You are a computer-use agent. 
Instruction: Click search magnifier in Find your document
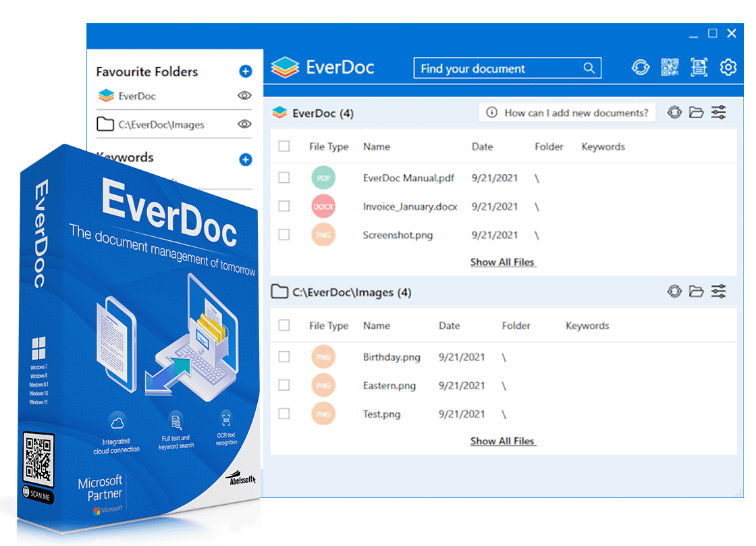click(589, 68)
